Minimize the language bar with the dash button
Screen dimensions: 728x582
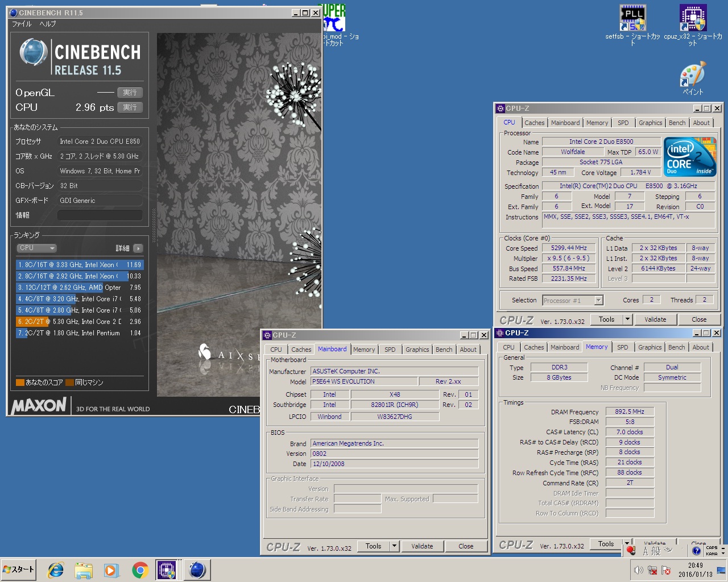point(723,548)
